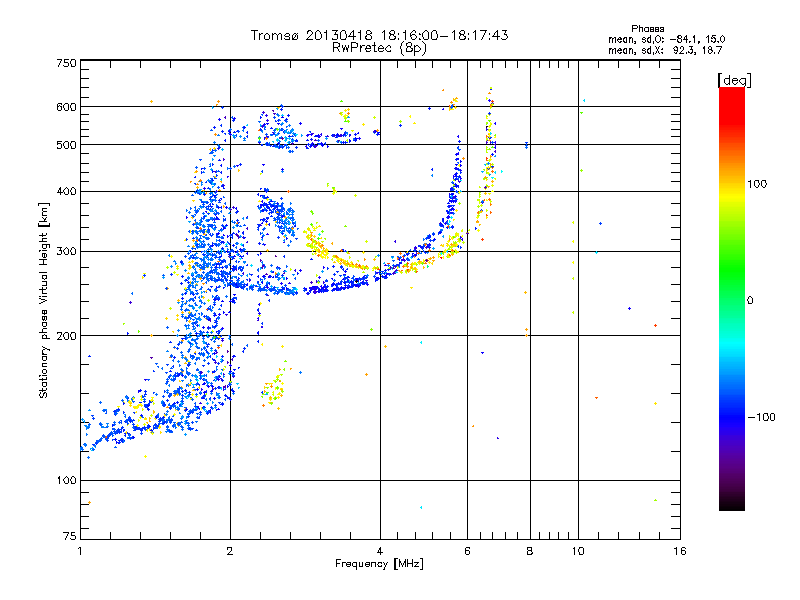Click the 'mean, sd,X: 92.3, 18.7' line

[x=665, y=50]
